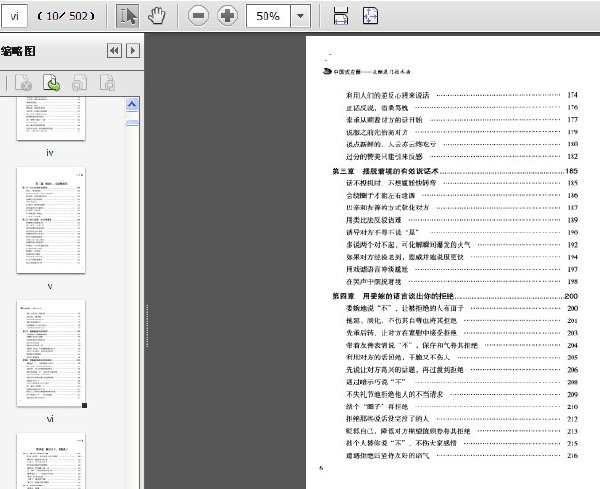Collapse the thumbnails panel with double-arrow button
Image resolution: width=600 pixels, height=489 pixels.
114,51
